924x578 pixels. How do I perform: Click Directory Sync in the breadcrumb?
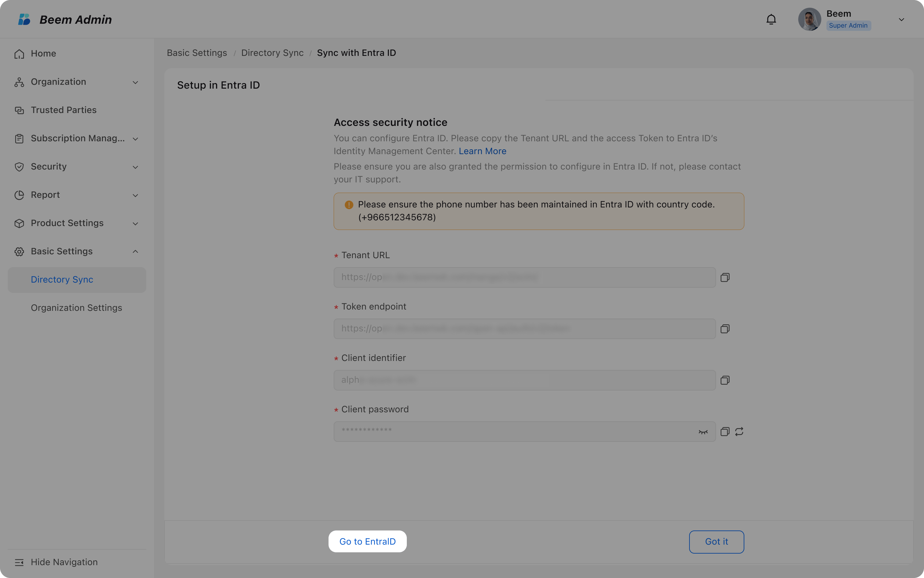coord(272,53)
